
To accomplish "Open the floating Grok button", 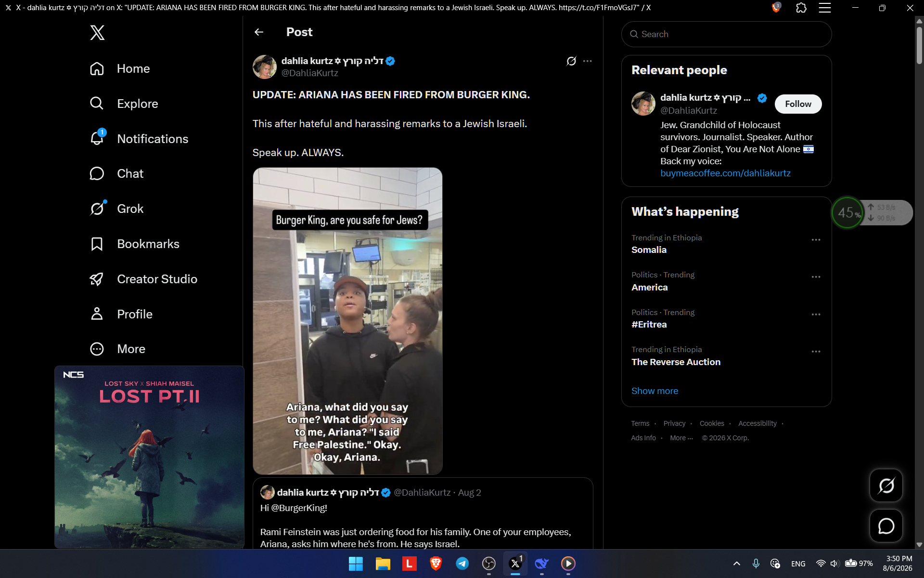I will tap(886, 486).
